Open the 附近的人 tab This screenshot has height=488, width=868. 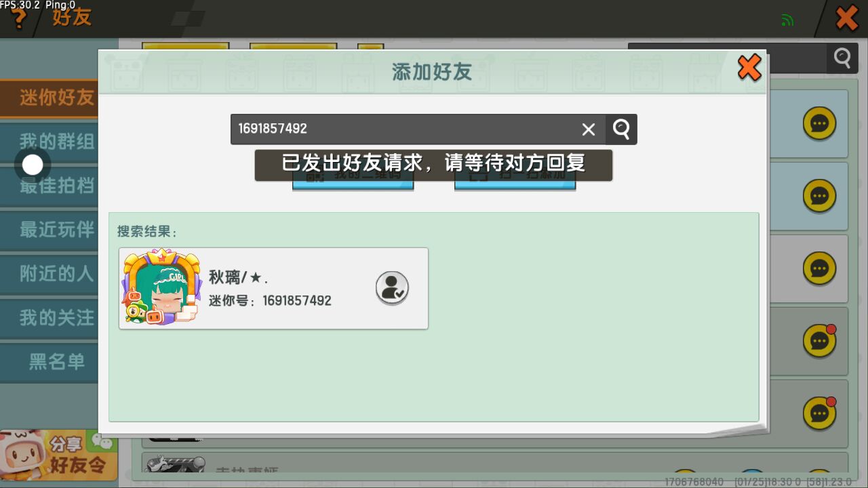tap(56, 274)
